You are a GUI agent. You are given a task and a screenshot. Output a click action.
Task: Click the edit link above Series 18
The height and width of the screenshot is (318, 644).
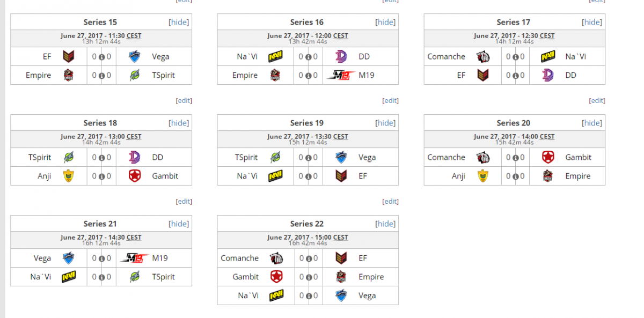(x=184, y=100)
